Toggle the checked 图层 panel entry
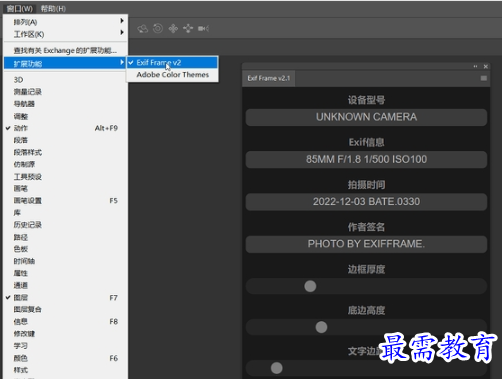503x379 pixels. pyautogui.click(x=66, y=298)
